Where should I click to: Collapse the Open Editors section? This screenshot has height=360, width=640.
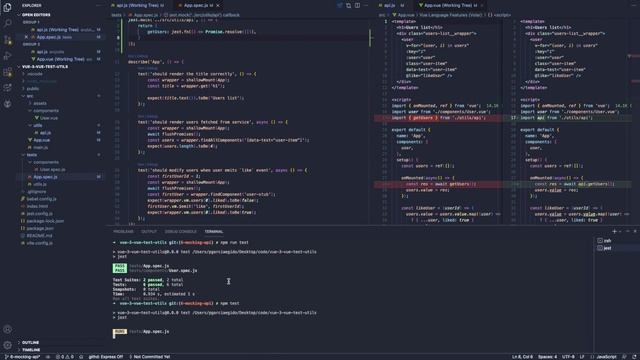pyautogui.click(x=36, y=15)
